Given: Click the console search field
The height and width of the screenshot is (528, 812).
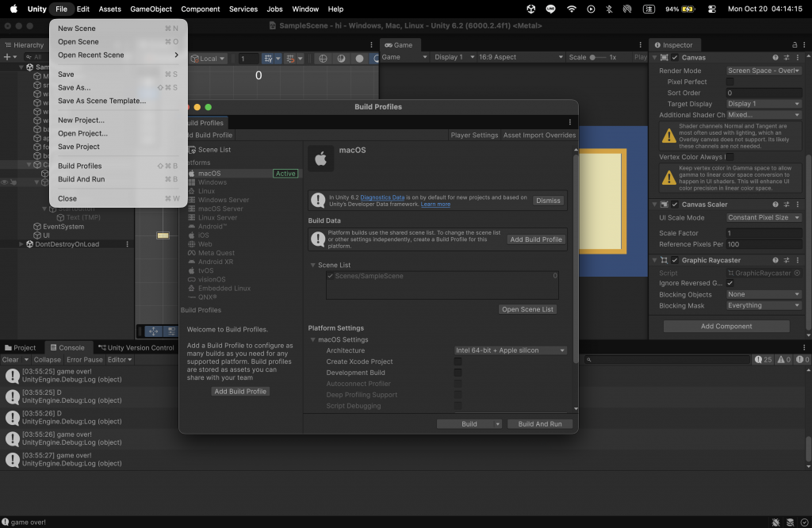Looking at the screenshot, I should [x=667, y=359].
